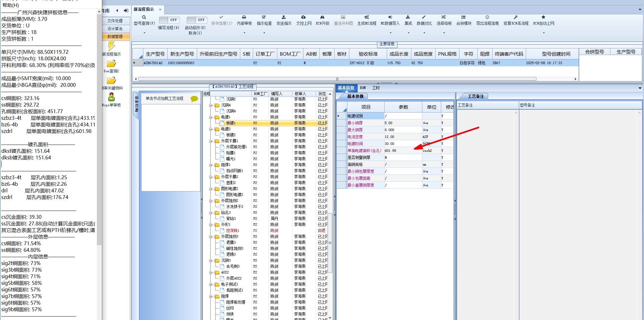
Task: Open the 选择母板 dropdown arrow
Action: coord(444,33)
